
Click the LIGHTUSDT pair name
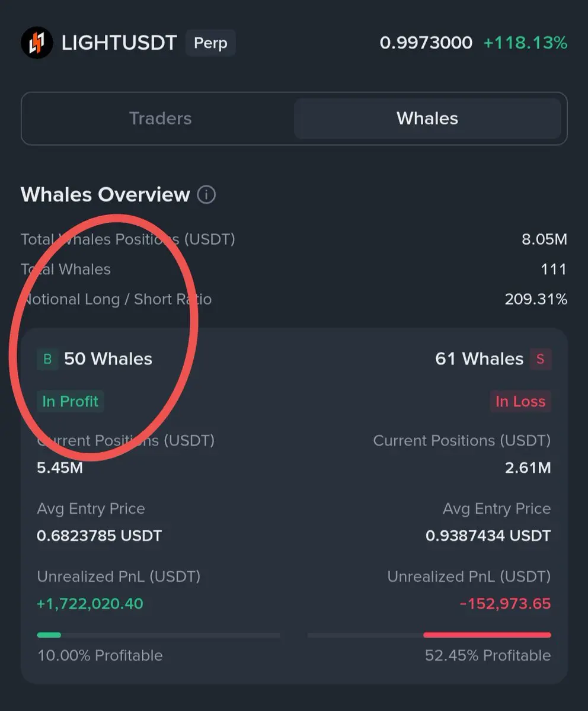(x=119, y=43)
